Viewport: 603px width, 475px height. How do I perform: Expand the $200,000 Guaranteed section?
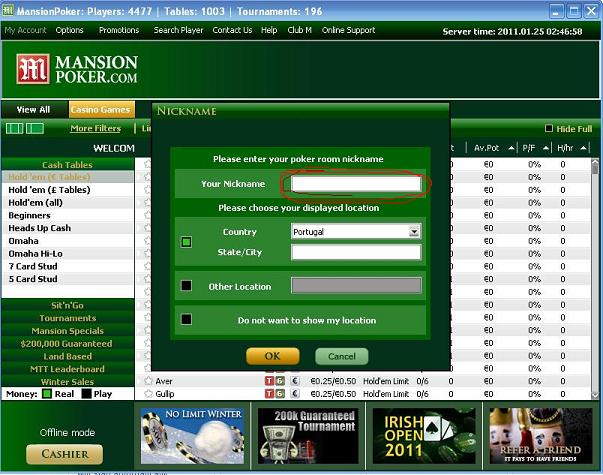(67, 343)
